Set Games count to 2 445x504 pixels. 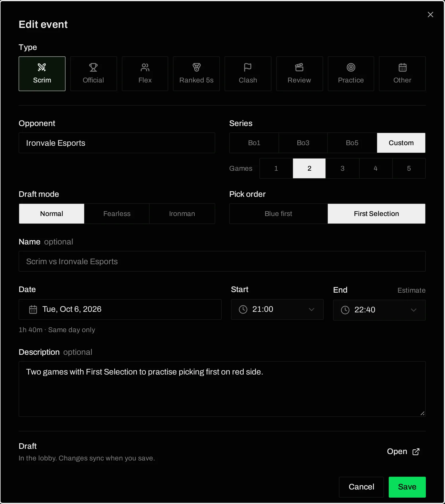click(x=309, y=168)
